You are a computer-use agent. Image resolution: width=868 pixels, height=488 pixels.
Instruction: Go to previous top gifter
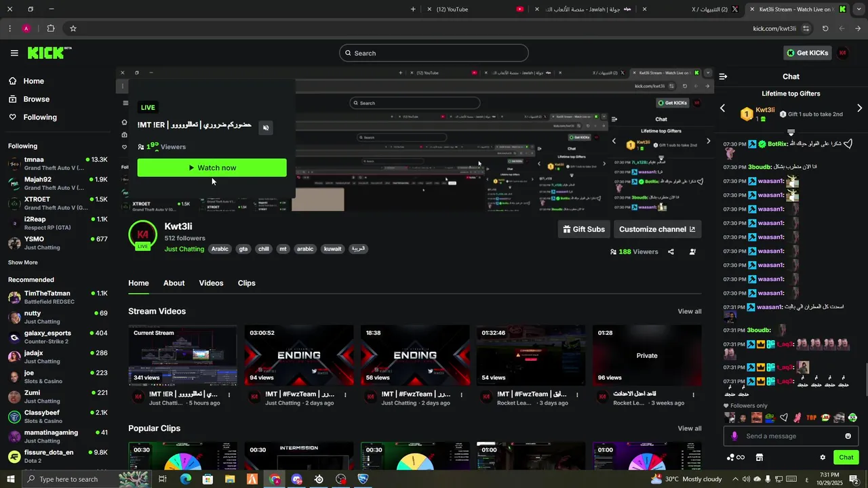[x=722, y=108]
